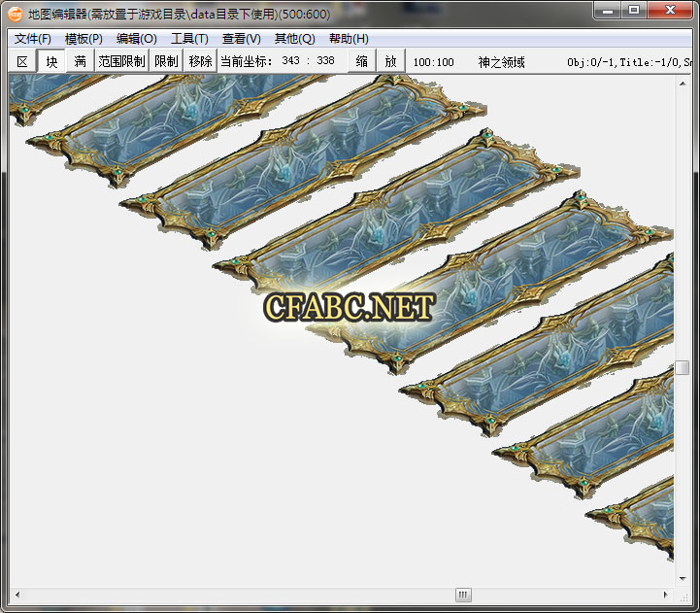This screenshot has width=700, height=613.
Task: Select the 区 toolbar mode button
Action: tap(22, 61)
